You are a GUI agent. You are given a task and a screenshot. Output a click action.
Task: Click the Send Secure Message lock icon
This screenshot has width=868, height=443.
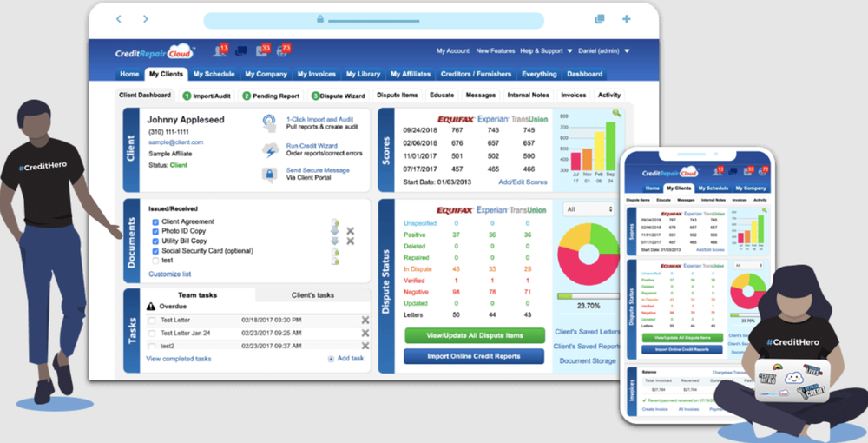pos(270,175)
